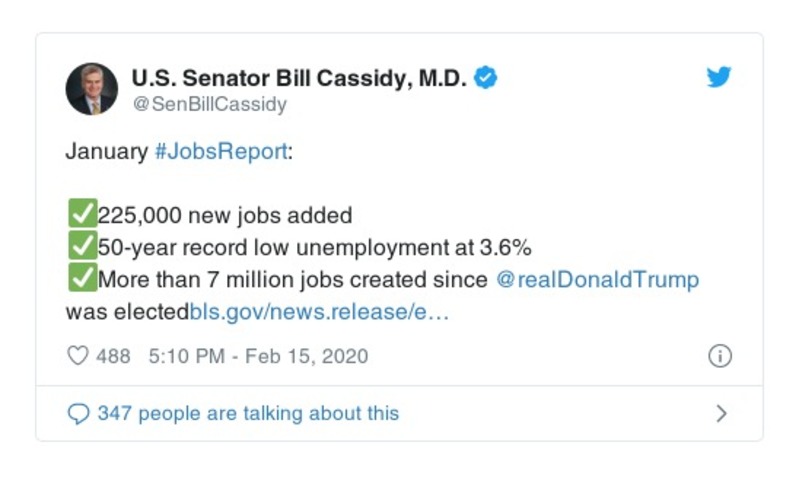Like the tweet with the heart icon
The image size is (799, 490).
(77, 356)
